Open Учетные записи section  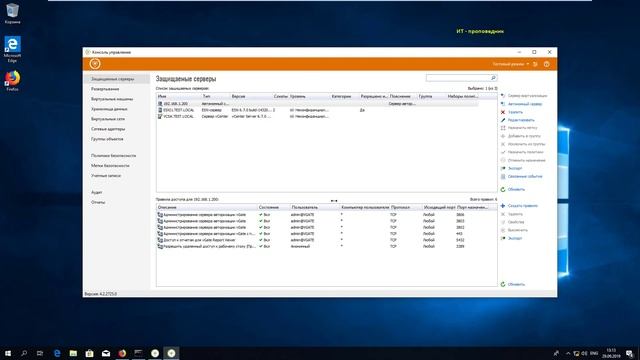click(106, 176)
